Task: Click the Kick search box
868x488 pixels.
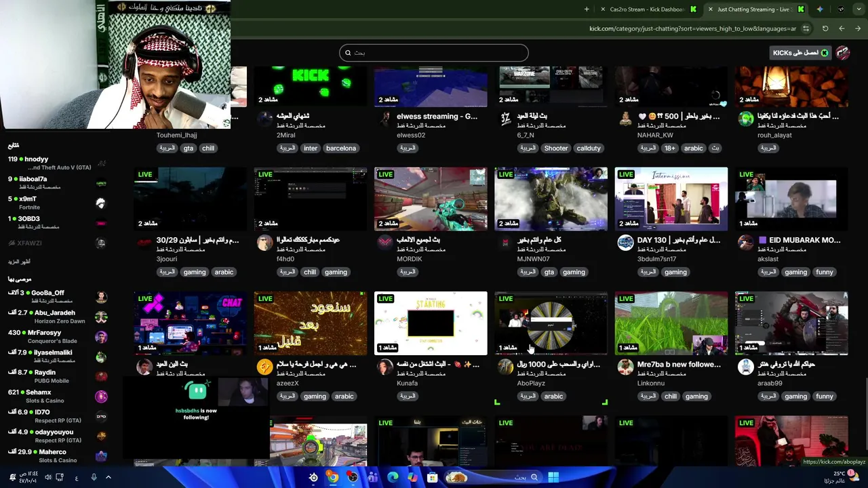Action: coord(434,53)
